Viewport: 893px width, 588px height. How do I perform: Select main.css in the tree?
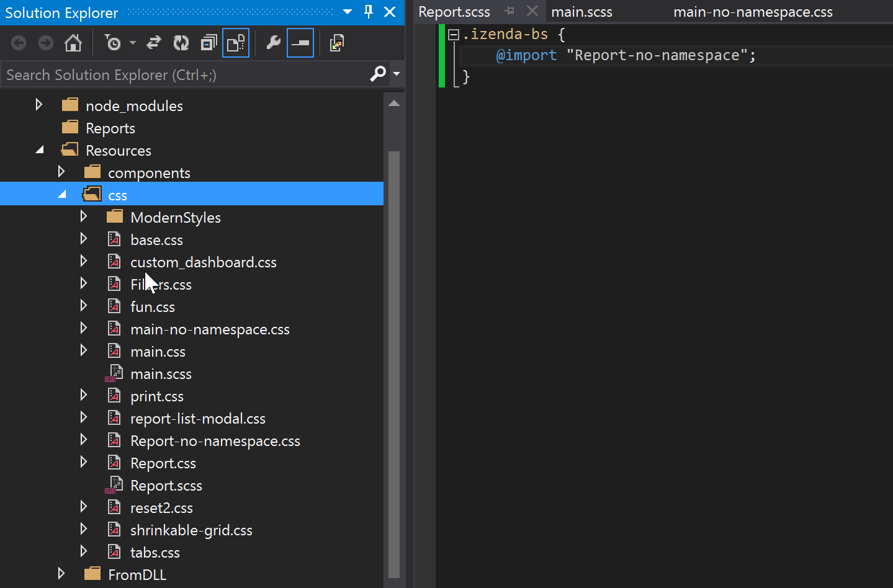[x=158, y=352]
